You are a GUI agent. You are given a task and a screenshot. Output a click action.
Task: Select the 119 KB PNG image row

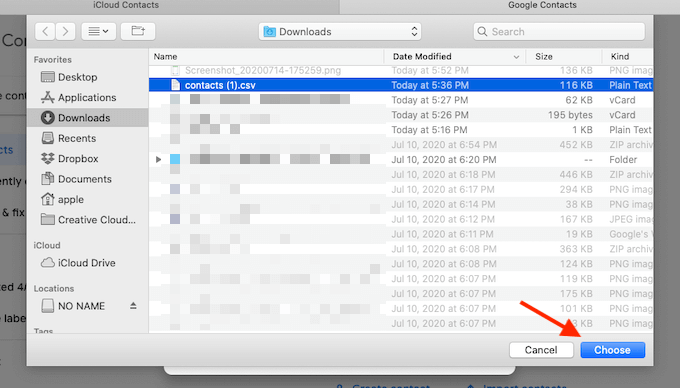click(401, 279)
